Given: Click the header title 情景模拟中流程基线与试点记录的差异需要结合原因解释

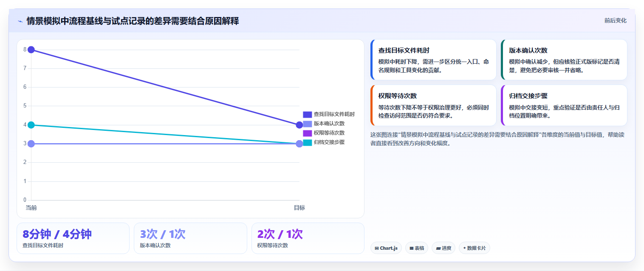Looking at the screenshot, I should click(133, 21).
